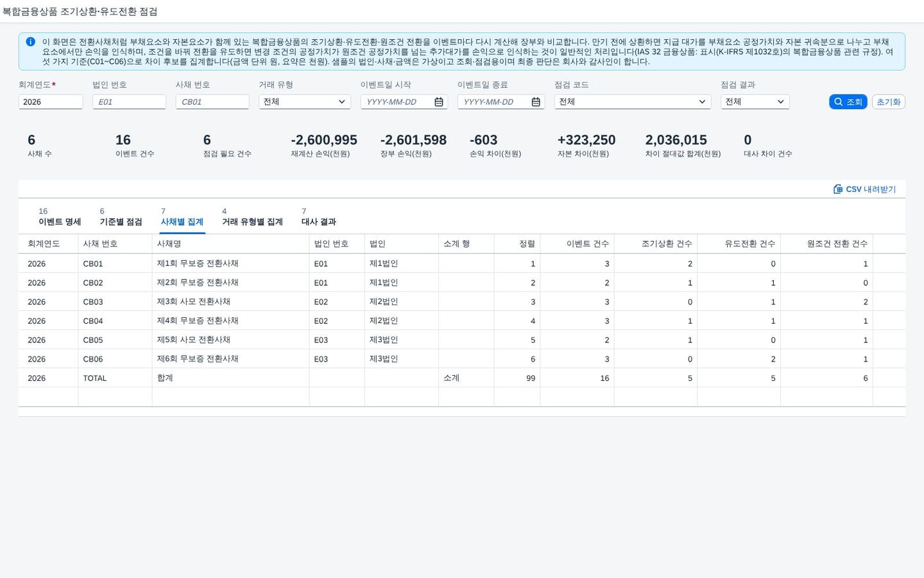Expand the 점검 코드 dropdown
The image size is (924, 578).
[702, 102]
